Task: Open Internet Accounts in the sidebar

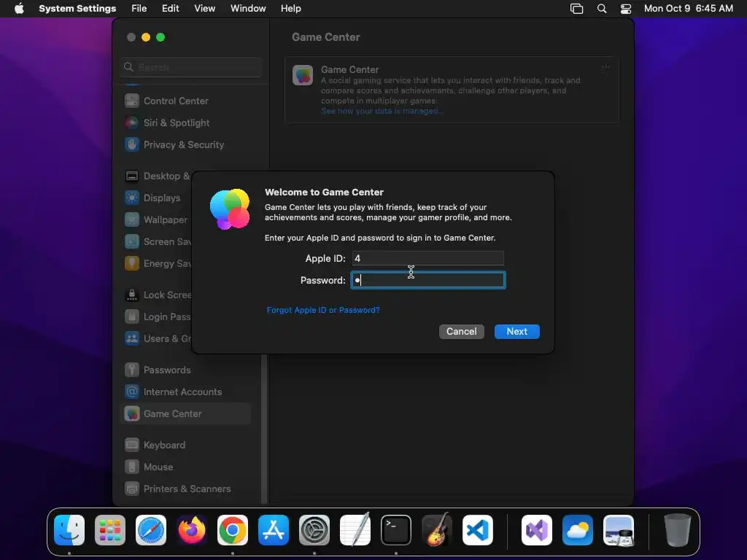Action: coord(186,392)
